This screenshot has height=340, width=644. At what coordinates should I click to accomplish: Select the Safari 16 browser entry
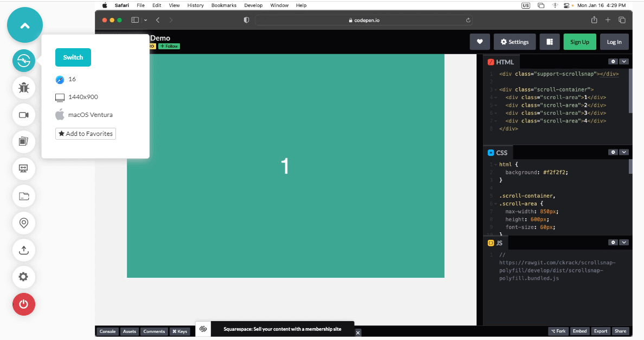(x=66, y=79)
